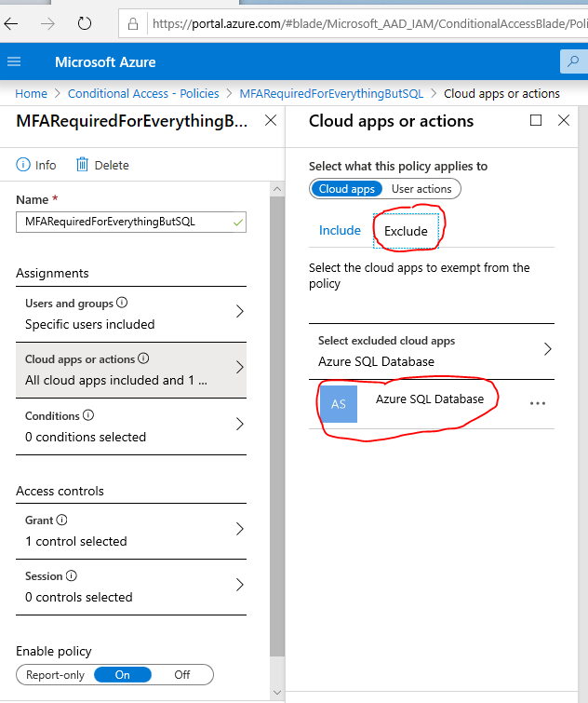588x703 pixels.
Task: Click the policy blade vertical scrollbar thumb
Action: [277, 426]
